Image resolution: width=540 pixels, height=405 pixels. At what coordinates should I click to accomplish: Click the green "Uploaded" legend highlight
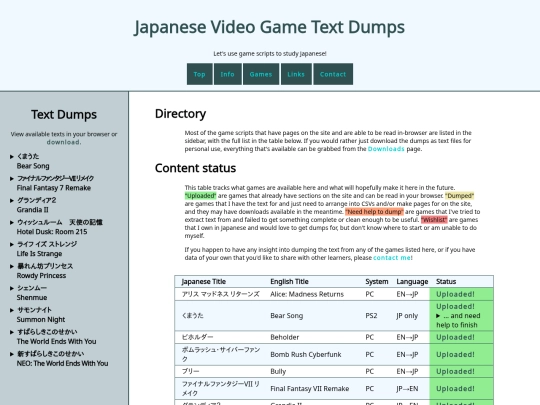pos(200,196)
